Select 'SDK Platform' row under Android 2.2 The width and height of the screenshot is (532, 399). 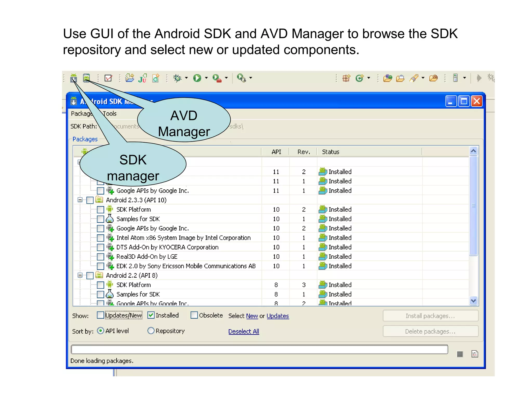(x=271, y=285)
